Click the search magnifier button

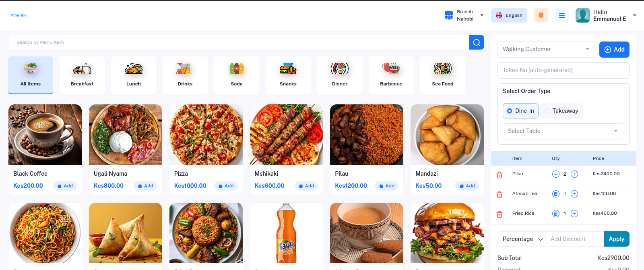coord(476,42)
